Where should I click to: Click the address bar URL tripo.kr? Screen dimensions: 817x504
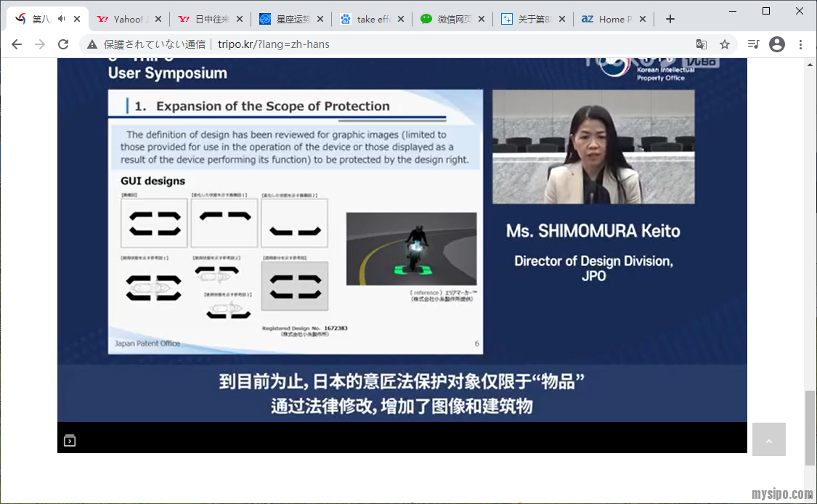click(273, 44)
